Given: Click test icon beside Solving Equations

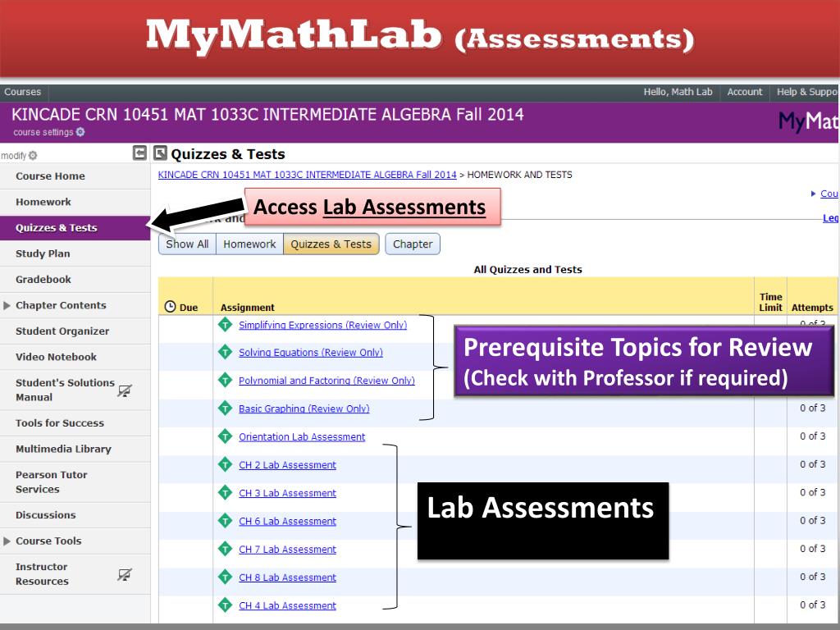Looking at the screenshot, I should (225, 352).
